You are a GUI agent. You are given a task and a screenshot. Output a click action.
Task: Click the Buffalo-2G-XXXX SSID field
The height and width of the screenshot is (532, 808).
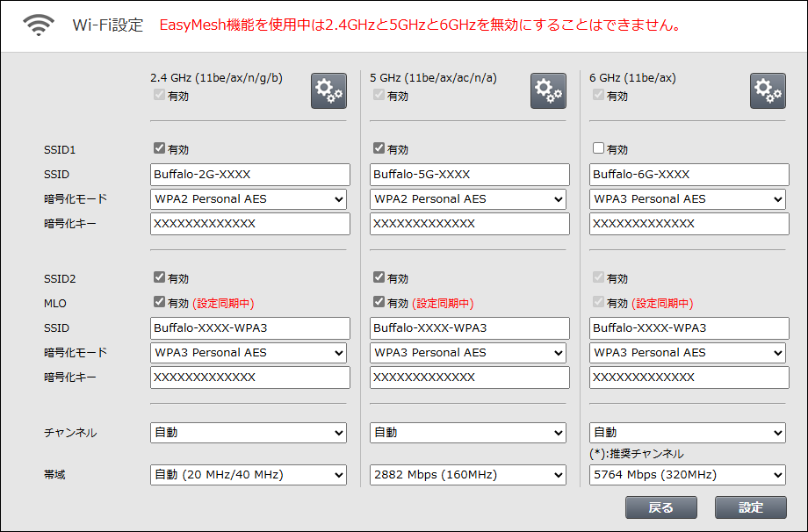click(x=250, y=175)
